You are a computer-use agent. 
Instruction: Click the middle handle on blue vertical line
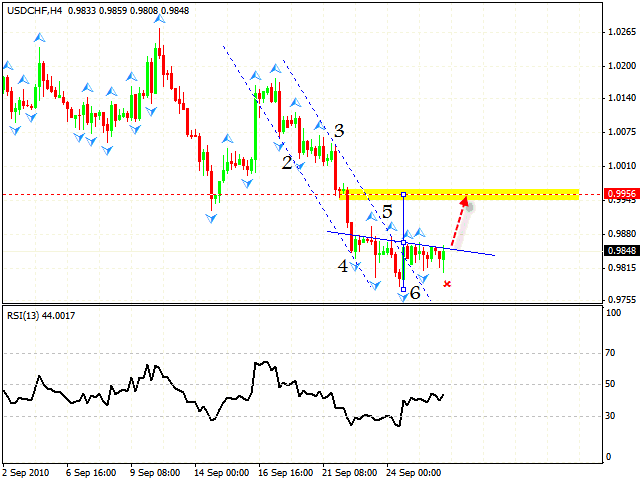point(404,242)
